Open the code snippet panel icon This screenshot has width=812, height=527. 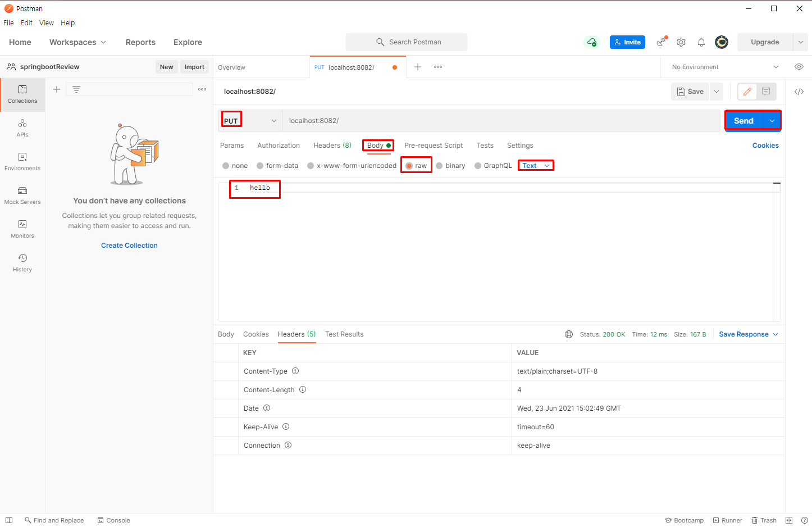pos(799,92)
